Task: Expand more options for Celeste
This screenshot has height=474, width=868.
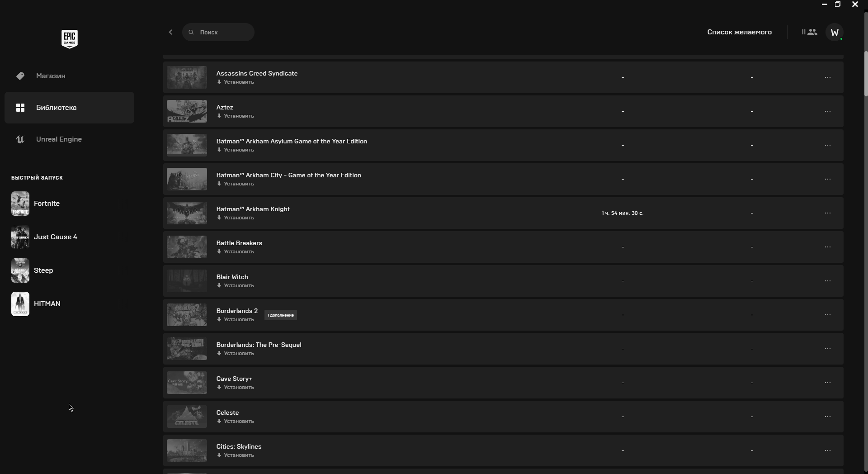Action: coord(828,417)
